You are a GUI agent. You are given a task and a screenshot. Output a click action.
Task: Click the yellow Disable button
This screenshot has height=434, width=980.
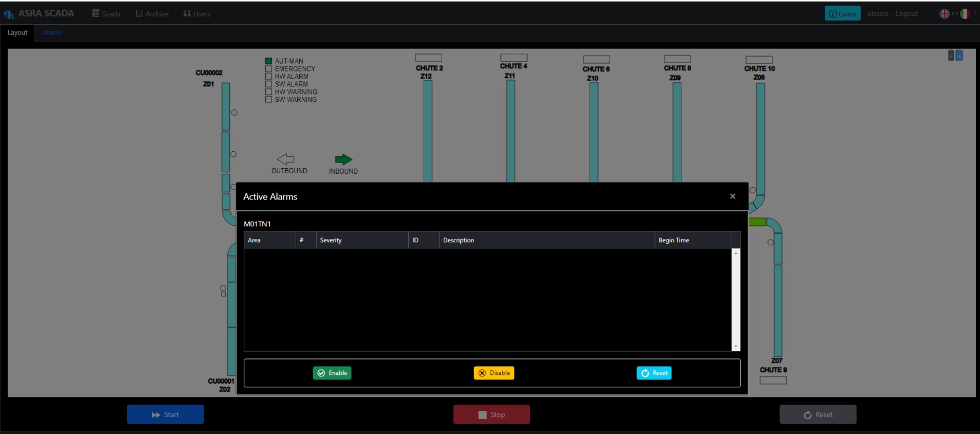tap(494, 373)
